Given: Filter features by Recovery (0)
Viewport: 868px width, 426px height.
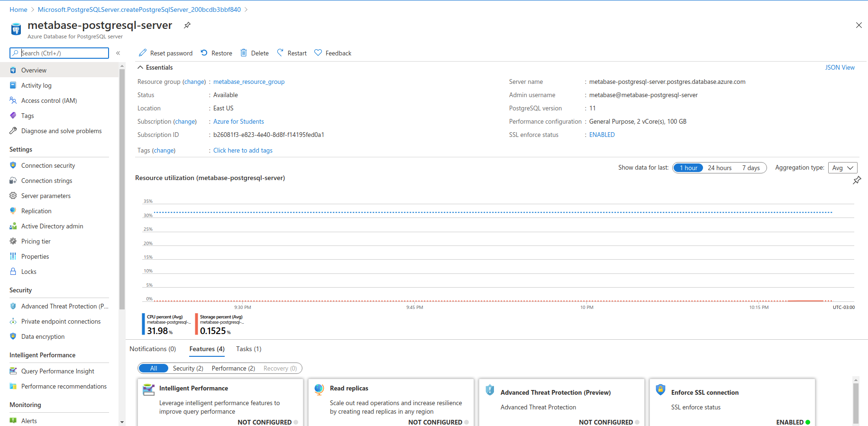Looking at the screenshot, I should [280, 368].
